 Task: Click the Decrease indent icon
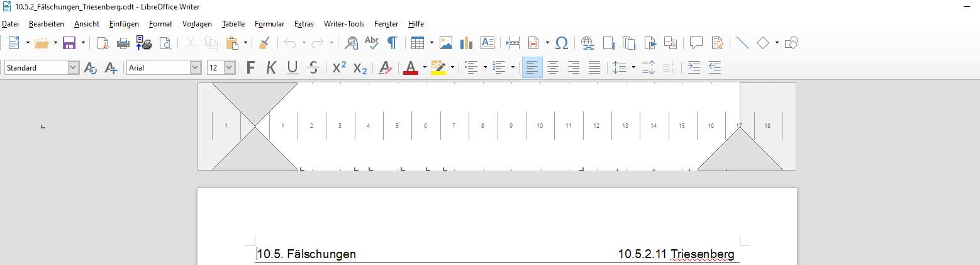click(x=714, y=67)
